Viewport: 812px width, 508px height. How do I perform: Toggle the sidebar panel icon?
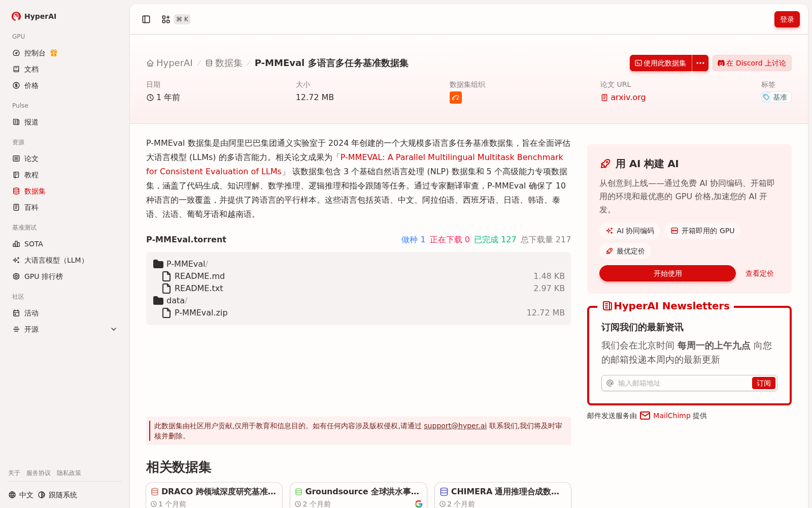[x=146, y=19]
